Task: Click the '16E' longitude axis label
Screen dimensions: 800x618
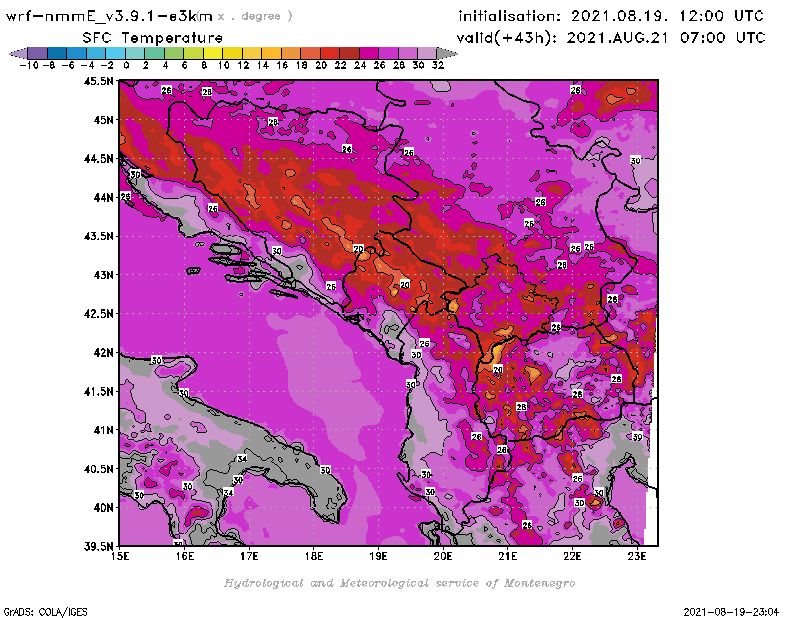Action: point(185,556)
